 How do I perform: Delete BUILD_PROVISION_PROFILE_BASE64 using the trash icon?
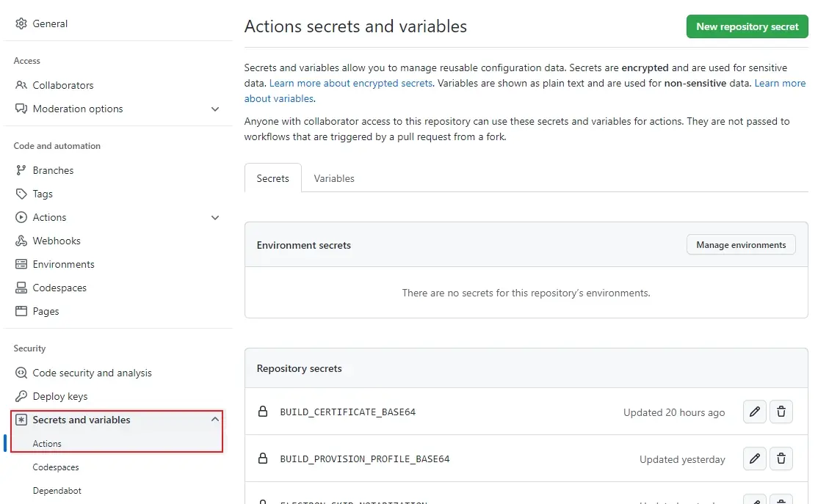781,459
